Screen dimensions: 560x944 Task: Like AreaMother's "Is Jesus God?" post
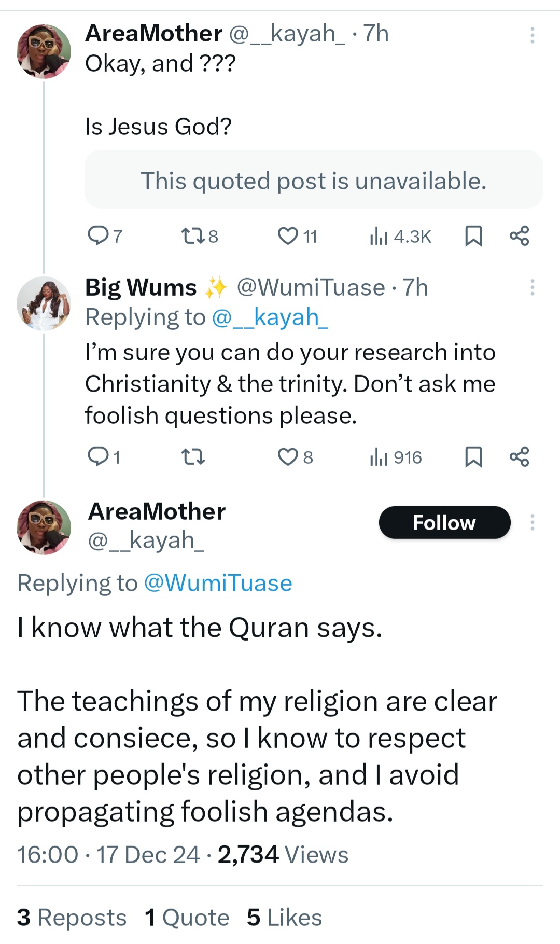pos(288,237)
